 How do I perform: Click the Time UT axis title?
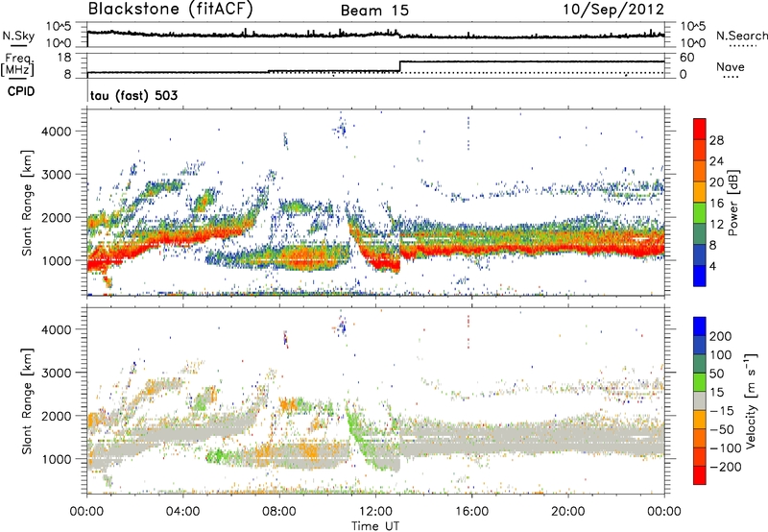(x=375, y=525)
